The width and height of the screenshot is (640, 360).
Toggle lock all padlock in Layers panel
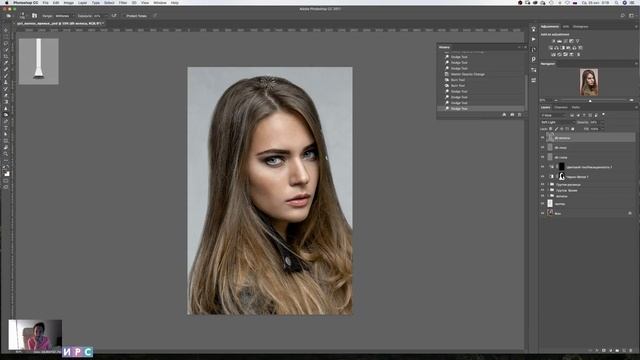[x=572, y=129]
